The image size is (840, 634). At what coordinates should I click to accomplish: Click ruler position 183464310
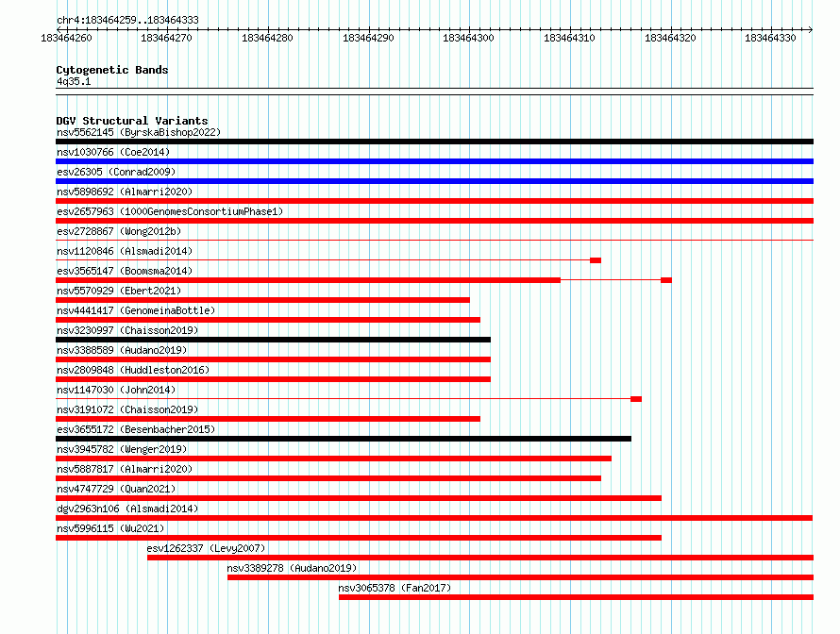click(x=569, y=38)
